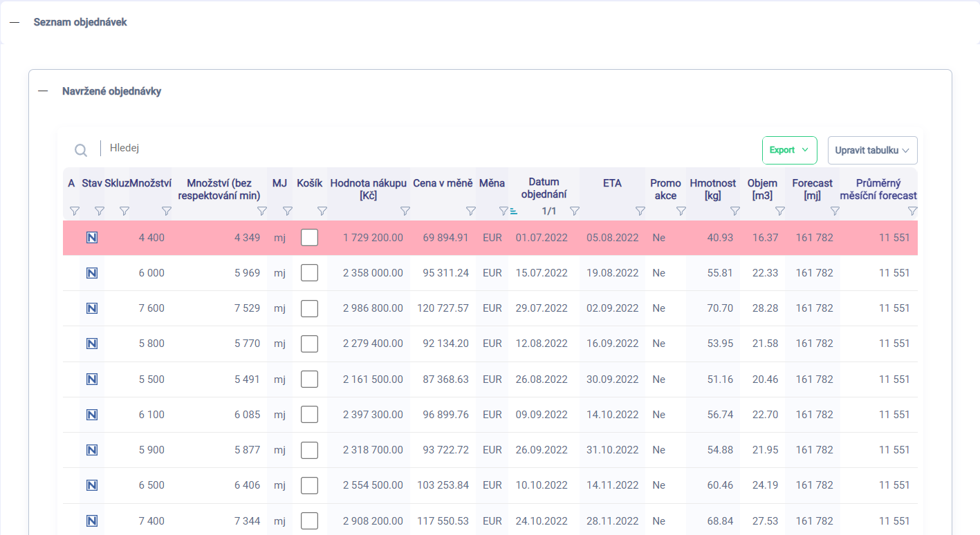This screenshot has height=535, width=980.
Task: Select Košík checkbox for the 09.09.2022 order
Action: [309, 415]
